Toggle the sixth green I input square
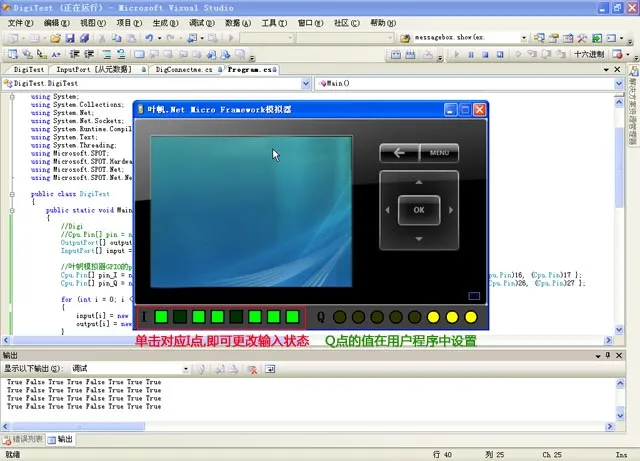This screenshot has height=461, width=640. (255, 317)
